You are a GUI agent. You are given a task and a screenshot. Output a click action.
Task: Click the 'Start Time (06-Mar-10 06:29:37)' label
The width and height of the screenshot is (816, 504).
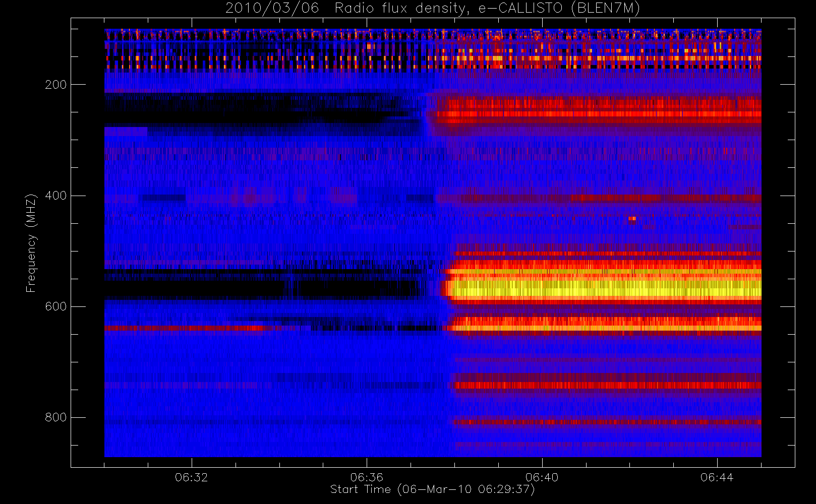tap(432, 489)
